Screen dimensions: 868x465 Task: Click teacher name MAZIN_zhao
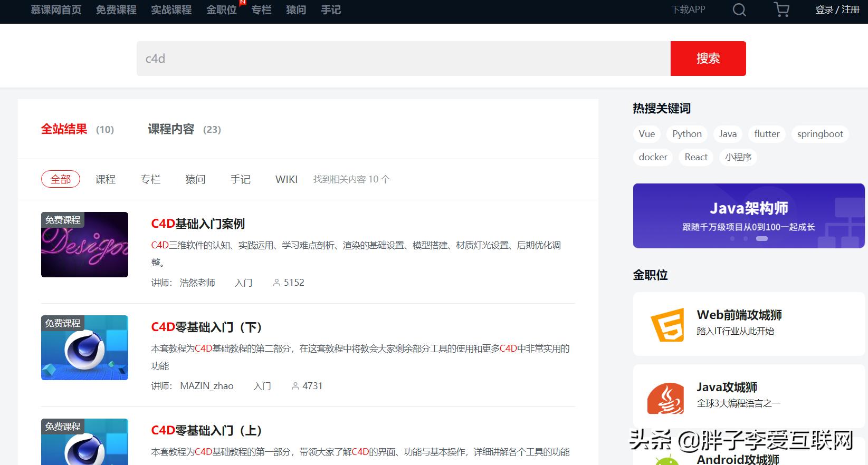click(x=206, y=386)
